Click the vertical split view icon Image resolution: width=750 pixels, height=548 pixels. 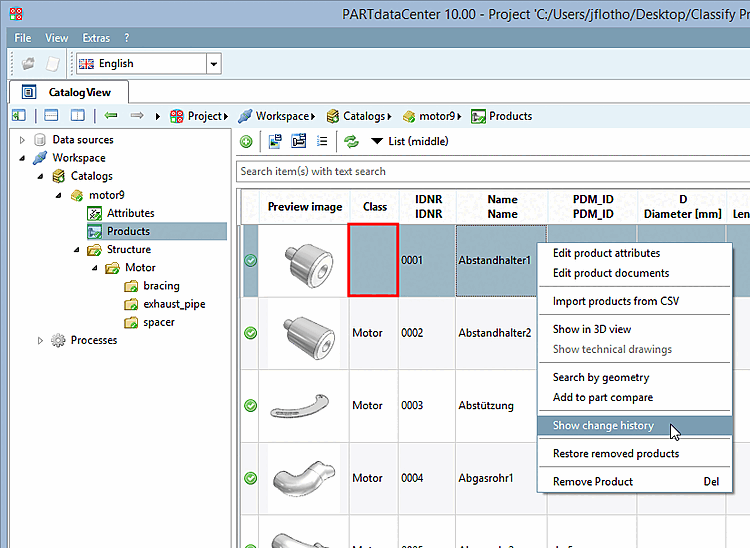77,116
